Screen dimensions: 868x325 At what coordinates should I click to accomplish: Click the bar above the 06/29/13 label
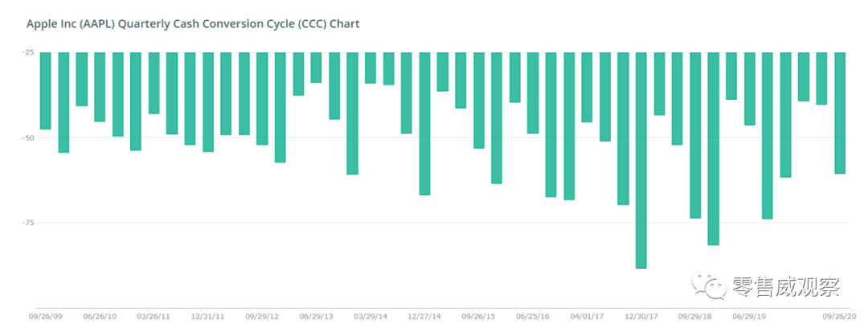(x=316, y=67)
